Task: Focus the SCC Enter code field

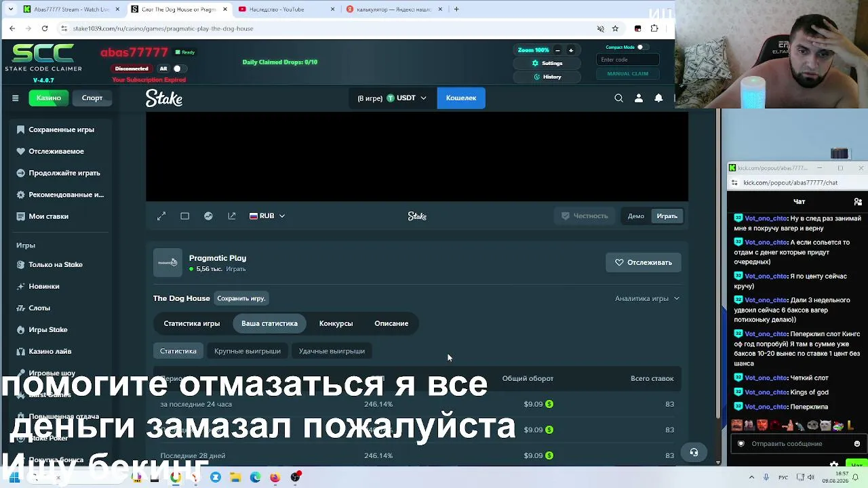Action: coord(627,60)
